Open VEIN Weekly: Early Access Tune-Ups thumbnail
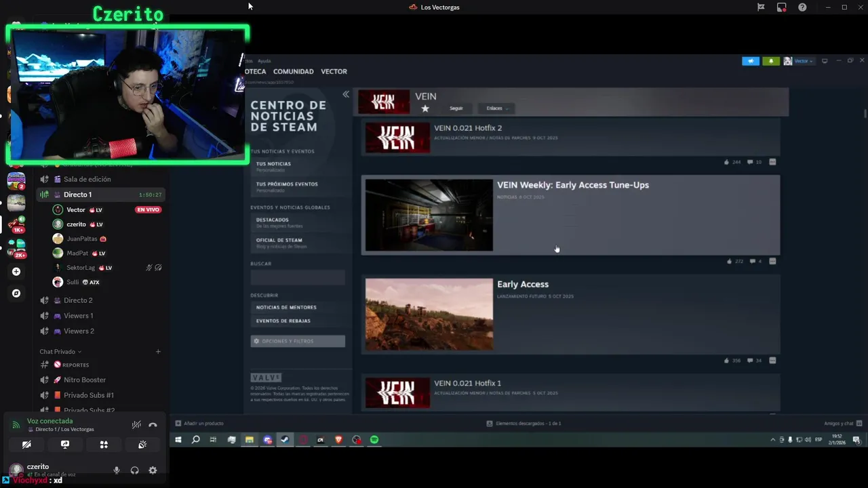 429,215
